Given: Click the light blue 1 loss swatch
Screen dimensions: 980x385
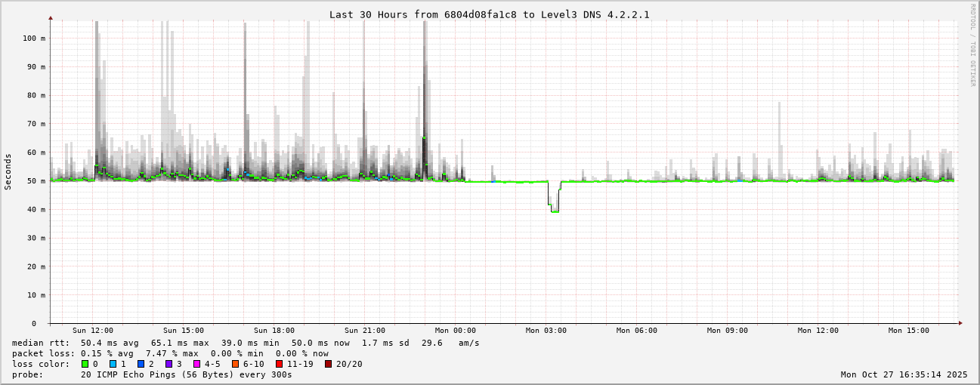Looking at the screenshot, I should tap(113, 364).
